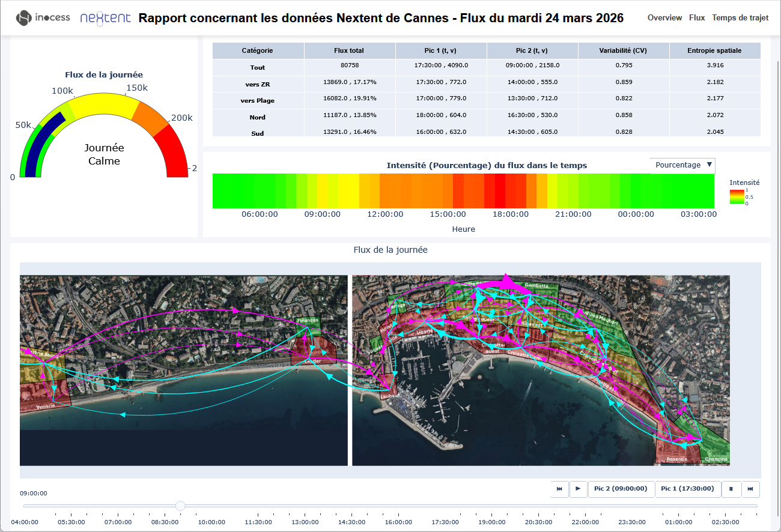Click the Flux total column header
Screen dimensions: 781x532
[350, 50]
